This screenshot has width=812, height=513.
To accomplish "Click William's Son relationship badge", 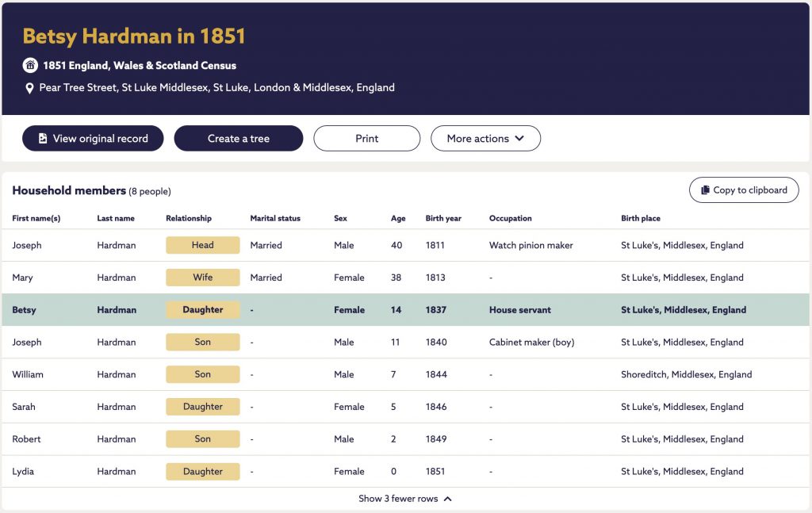I will 202,374.
